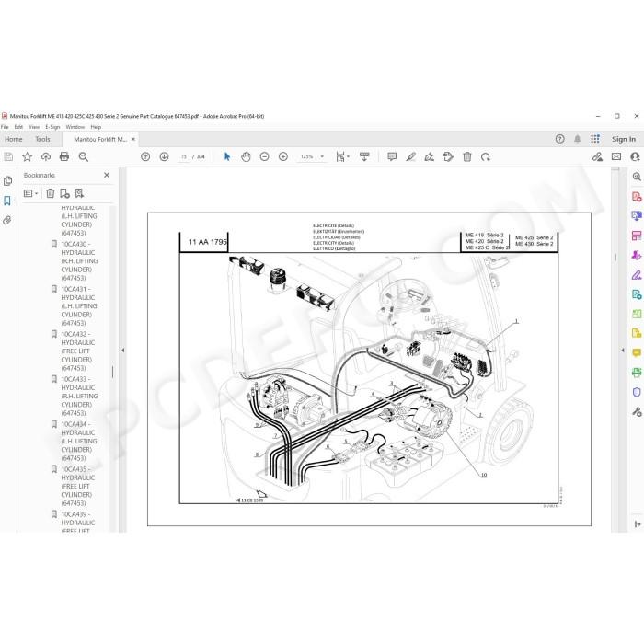
Task: Open bookmark 10CA430 Hydraulic R.H. Lifting Cylinder
Action: point(79,260)
